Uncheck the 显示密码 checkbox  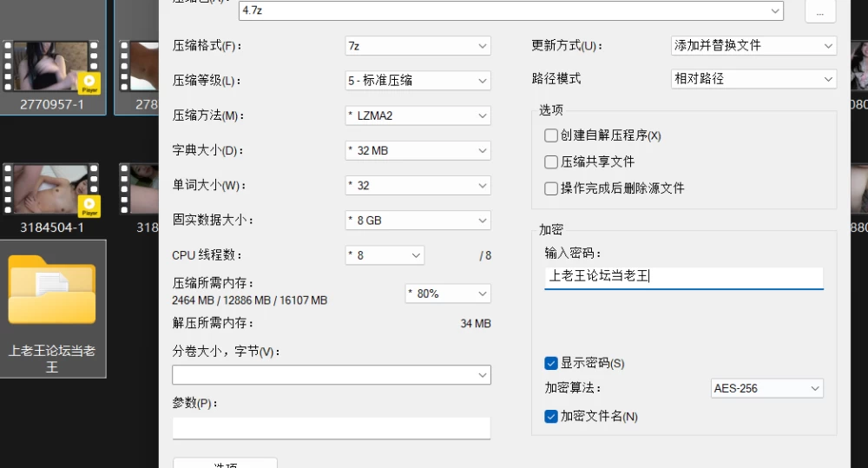(551, 363)
